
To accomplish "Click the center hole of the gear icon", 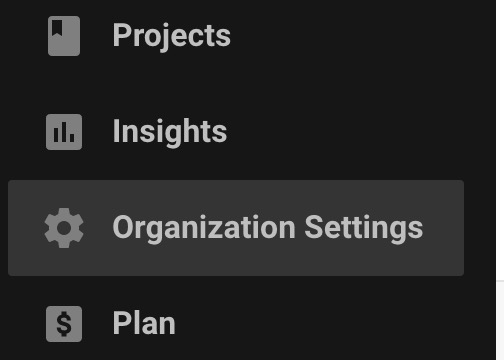I will tap(64, 228).
